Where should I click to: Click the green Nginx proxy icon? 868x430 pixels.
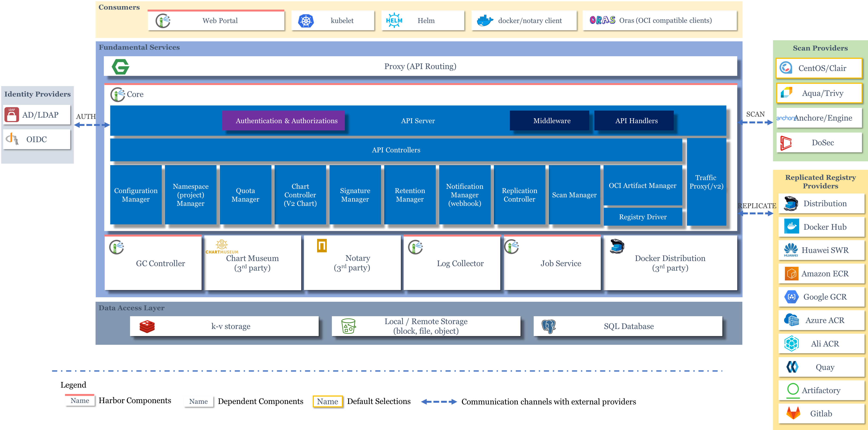pos(120,66)
